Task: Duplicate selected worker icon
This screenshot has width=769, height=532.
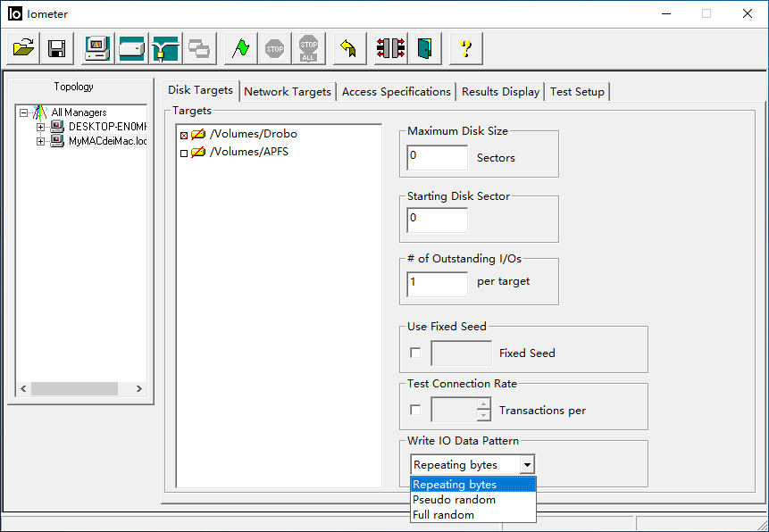Action: (x=199, y=48)
